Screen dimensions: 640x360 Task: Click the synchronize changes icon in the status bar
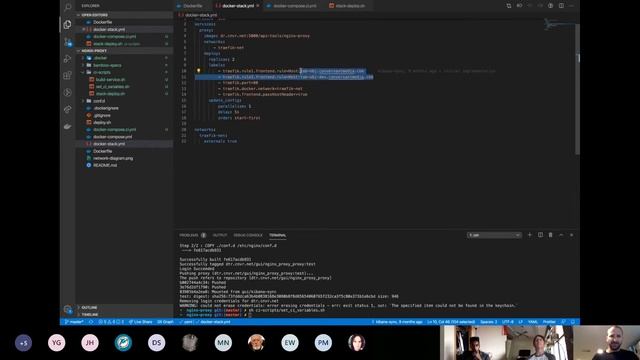click(91, 322)
